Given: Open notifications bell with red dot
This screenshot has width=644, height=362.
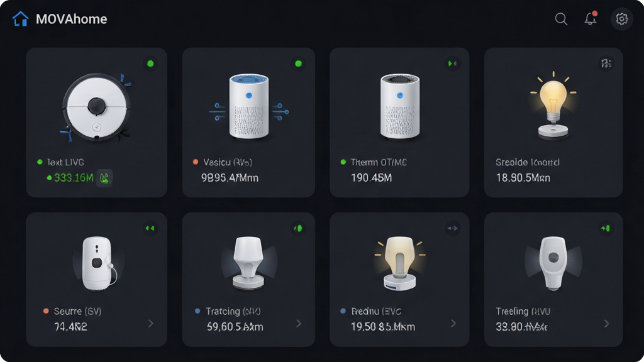Looking at the screenshot, I should tap(591, 18).
